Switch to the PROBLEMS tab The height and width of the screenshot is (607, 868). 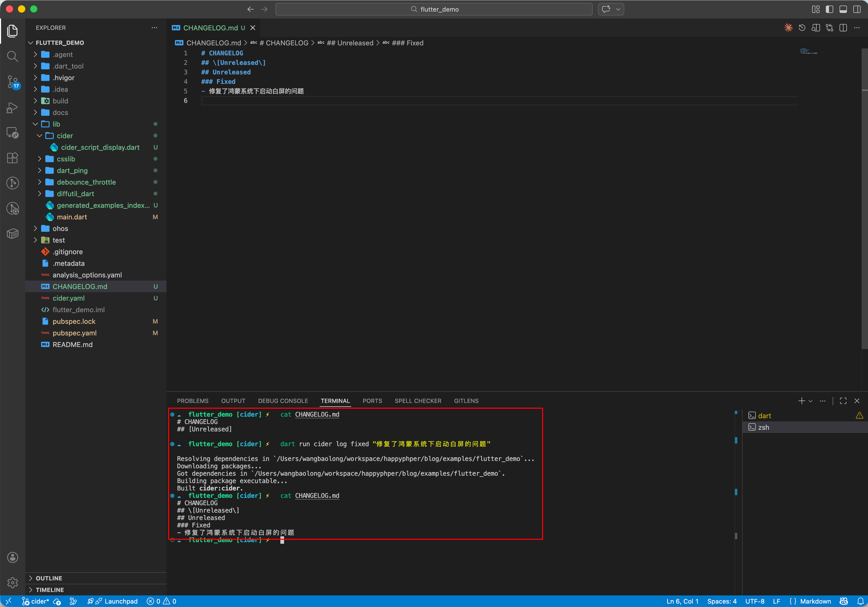(x=192, y=401)
